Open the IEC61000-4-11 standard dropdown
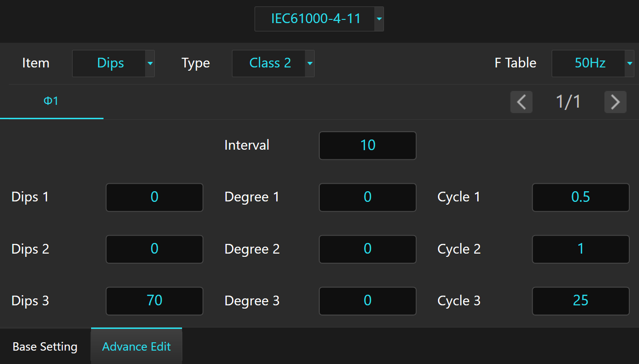This screenshot has height=364, width=639. [319, 19]
